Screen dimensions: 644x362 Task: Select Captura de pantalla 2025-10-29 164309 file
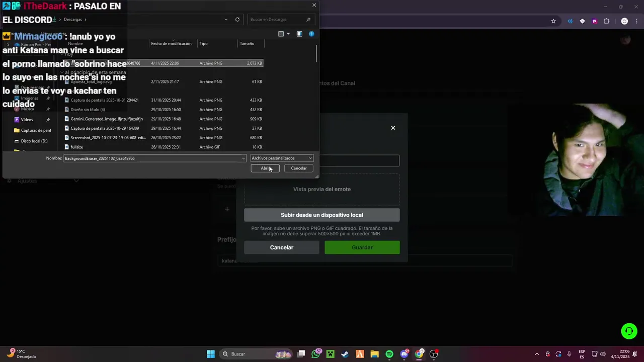(x=164, y=128)
